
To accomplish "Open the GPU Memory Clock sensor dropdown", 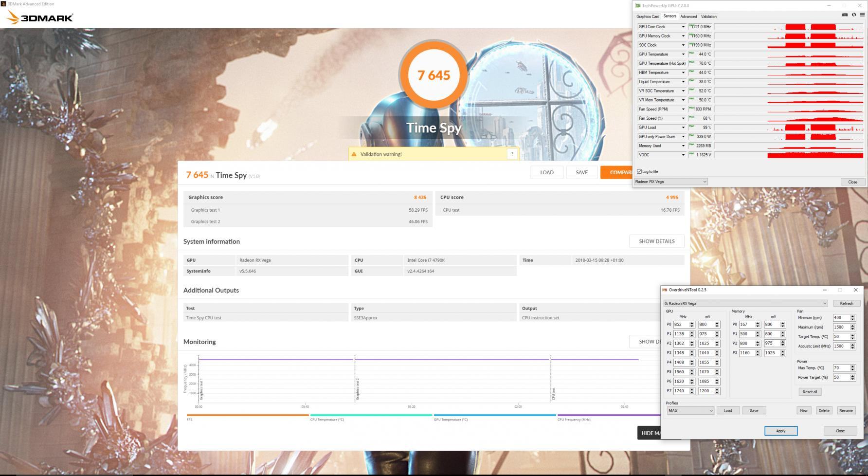I will pyautogui.click(x=683, y=36).
